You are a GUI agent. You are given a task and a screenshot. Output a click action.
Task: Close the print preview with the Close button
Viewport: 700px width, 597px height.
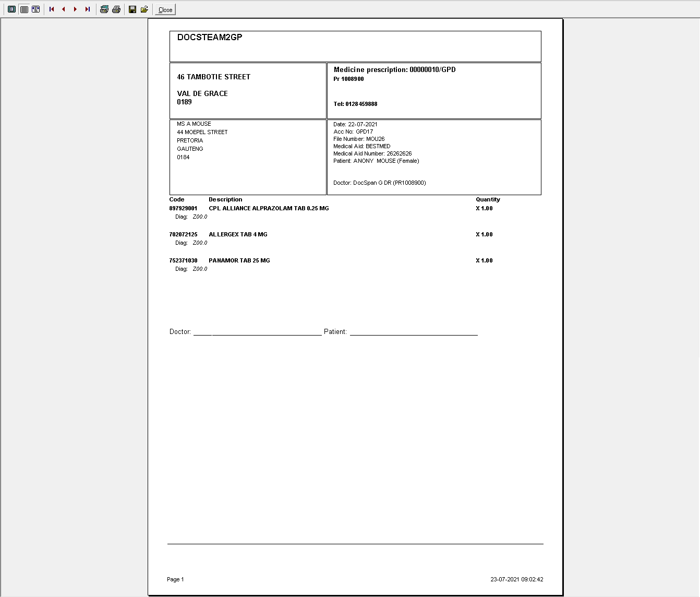click(x=165, y=9)
